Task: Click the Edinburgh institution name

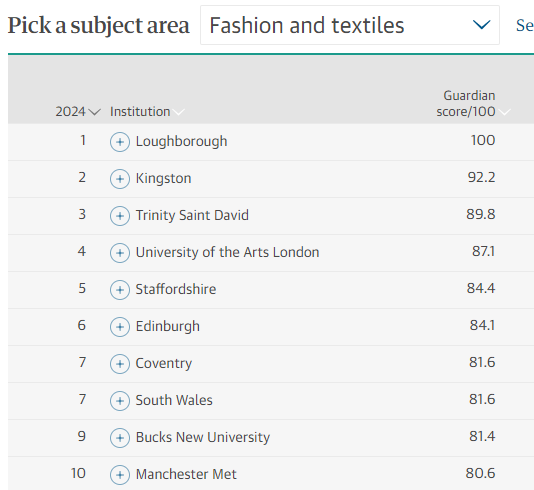Action: click(x=168, y=326)
